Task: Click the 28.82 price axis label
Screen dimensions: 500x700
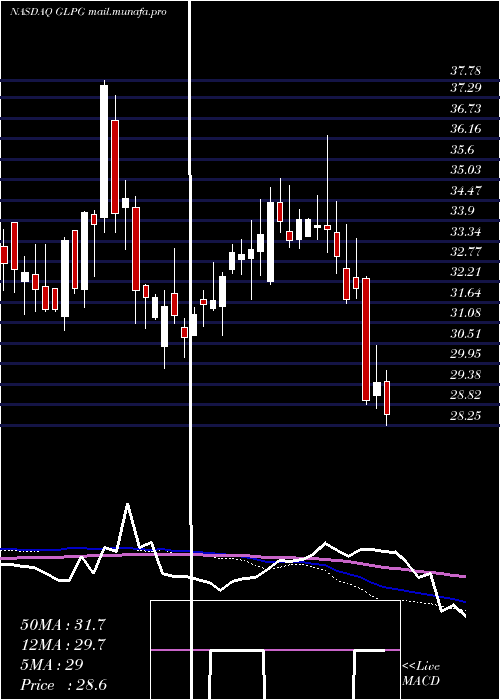Action: (466, 395)
